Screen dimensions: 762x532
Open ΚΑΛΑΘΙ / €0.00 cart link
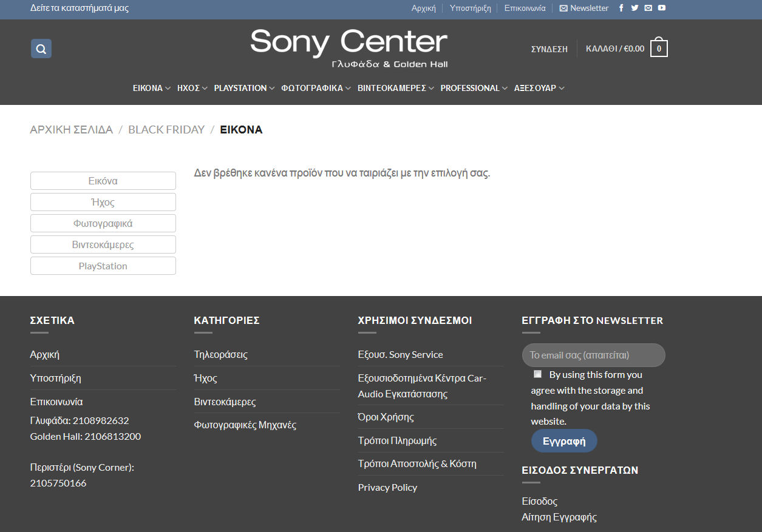pyautogui.click(x=615, y=49)
